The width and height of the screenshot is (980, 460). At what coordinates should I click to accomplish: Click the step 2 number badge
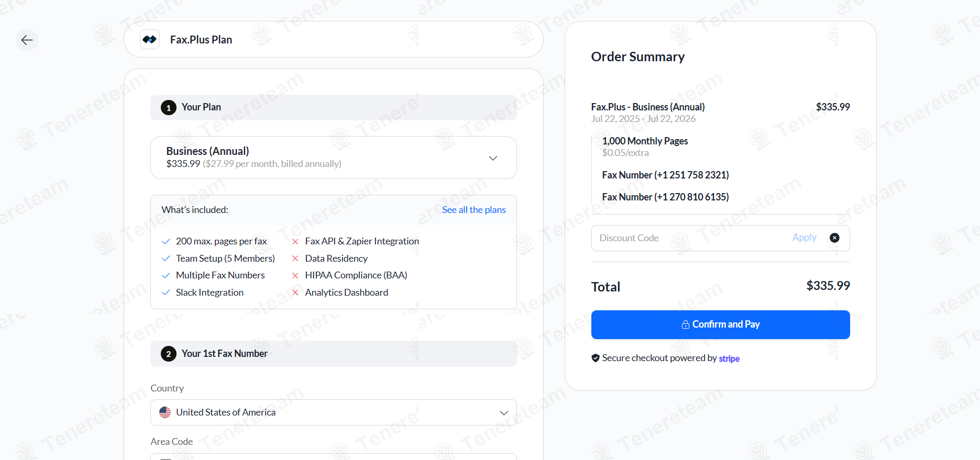168,354
